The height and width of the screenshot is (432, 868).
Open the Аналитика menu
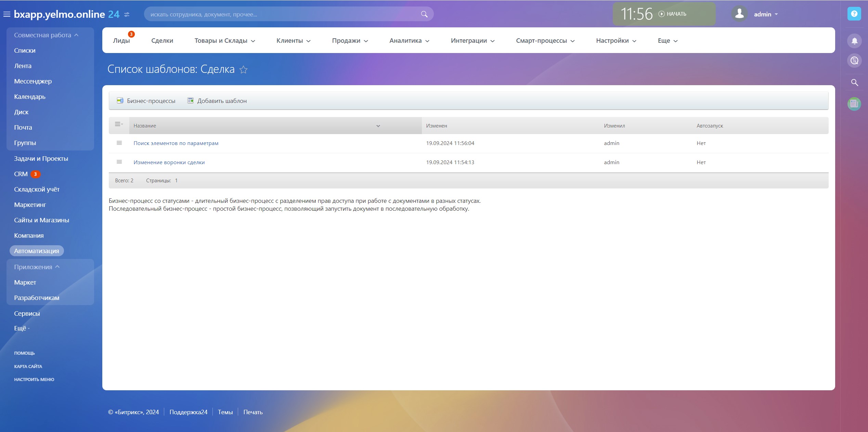tap(409, 41)
